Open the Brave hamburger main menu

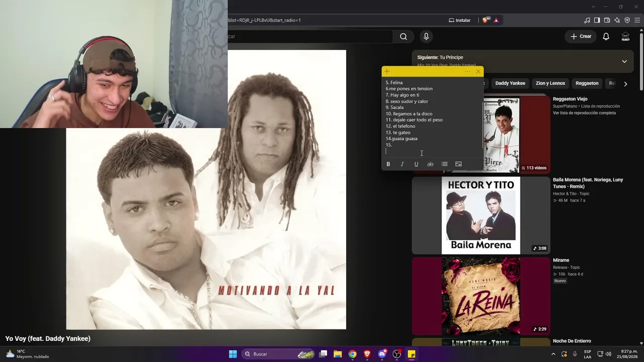637,20
